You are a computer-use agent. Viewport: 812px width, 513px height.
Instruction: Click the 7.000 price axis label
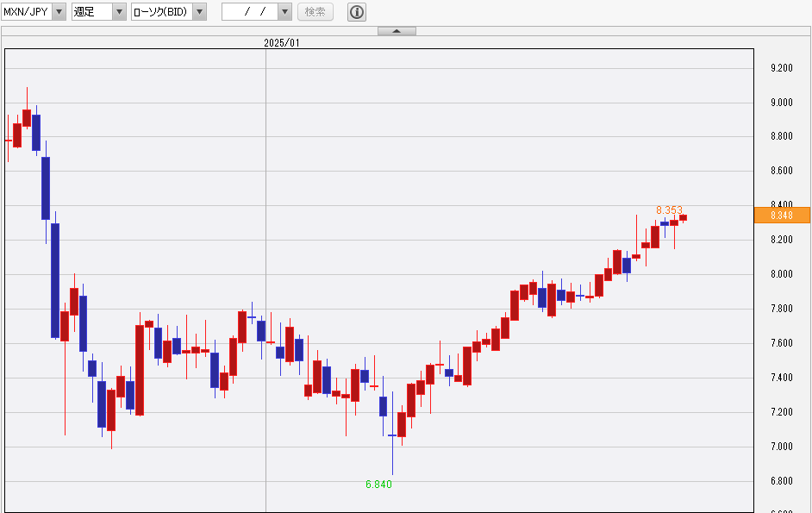coord(782,447)
